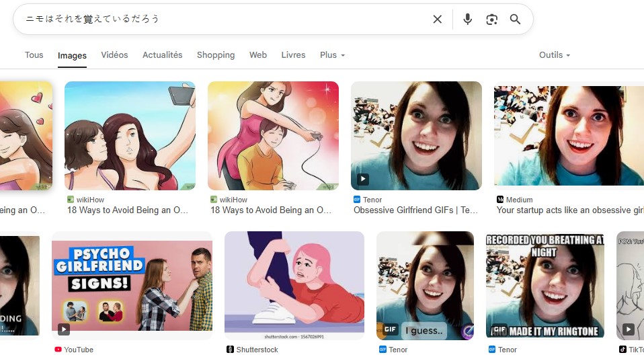Viewport: 644px width, 357px height.
Task: Click the play icon on the TikTok sketch thumbnail
Action: 629,329
